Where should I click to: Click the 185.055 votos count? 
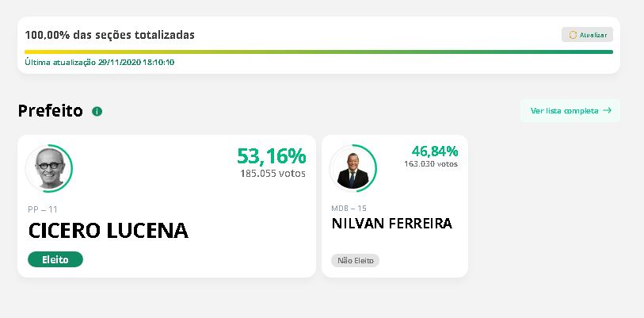tap(272, 173)
